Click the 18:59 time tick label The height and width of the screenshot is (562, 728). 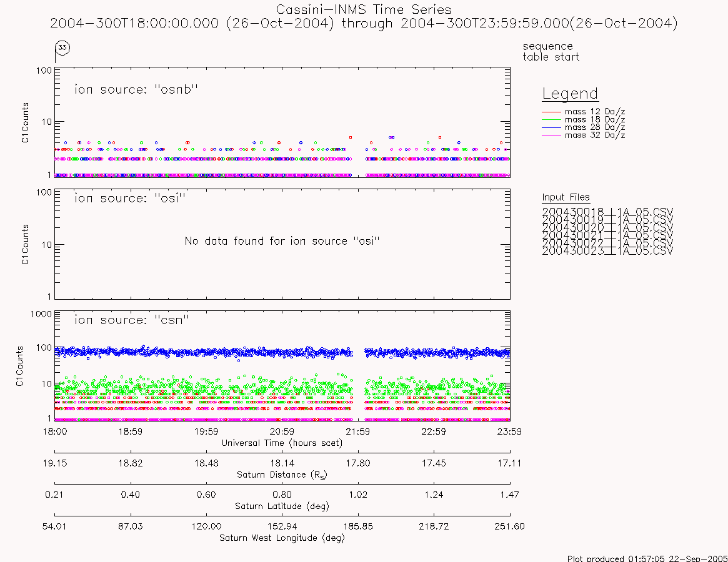point(131,431)
